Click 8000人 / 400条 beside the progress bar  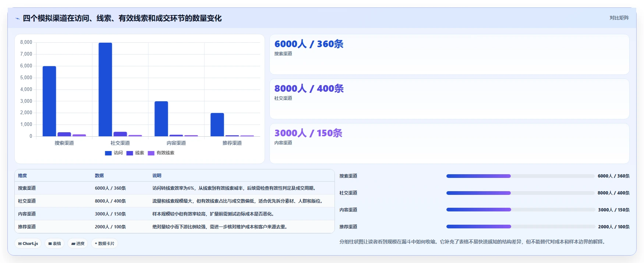click(614, 193)
